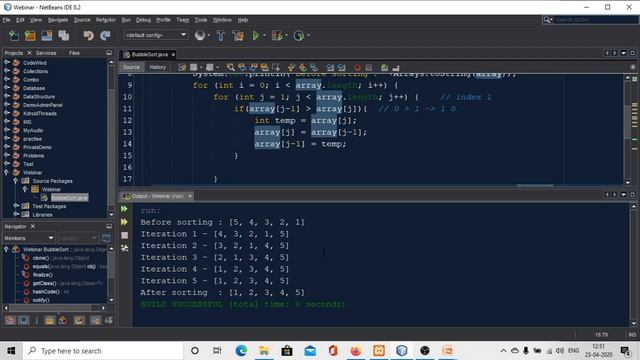
Task: Click the NetBeans cube taskbar icon
Action: tap(402, 351)
